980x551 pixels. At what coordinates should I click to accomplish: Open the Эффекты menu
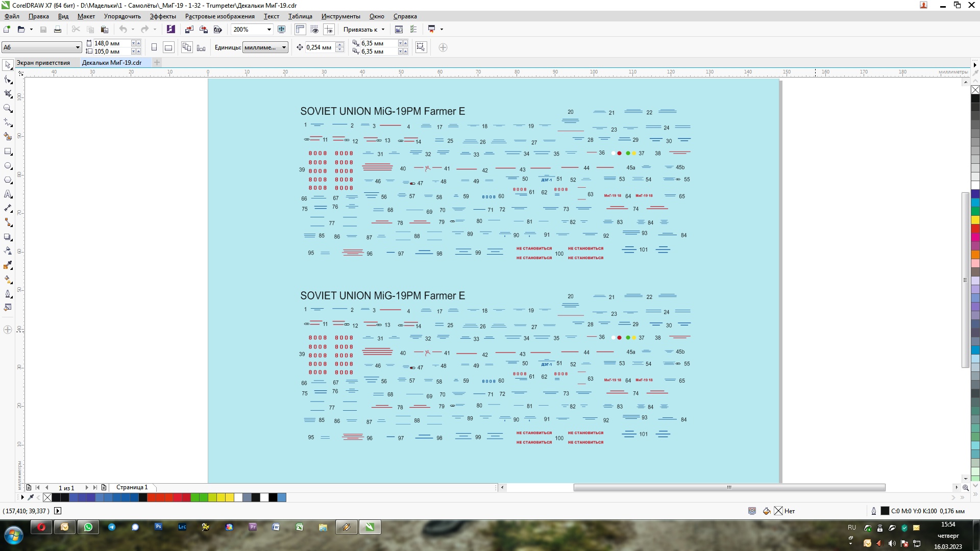click(x=162, y=16)
